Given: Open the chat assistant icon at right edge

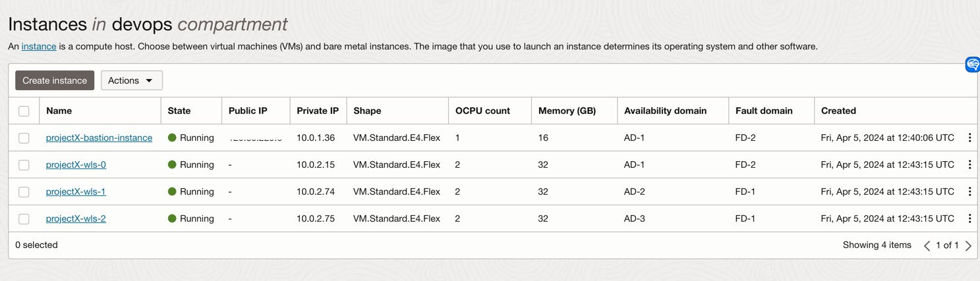Looking at the screenshot, I should tap(972, 64).
